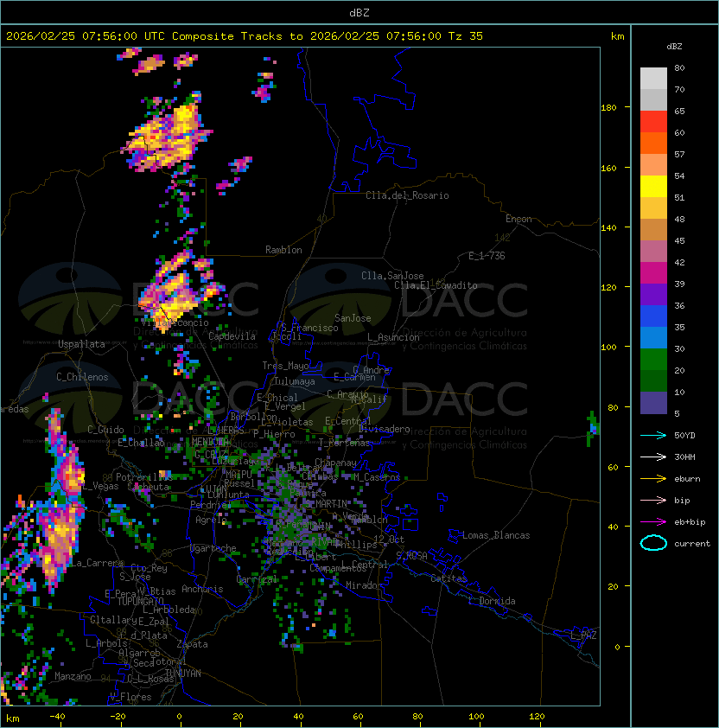Click the Ramblon place label

[x=283, y=250]
